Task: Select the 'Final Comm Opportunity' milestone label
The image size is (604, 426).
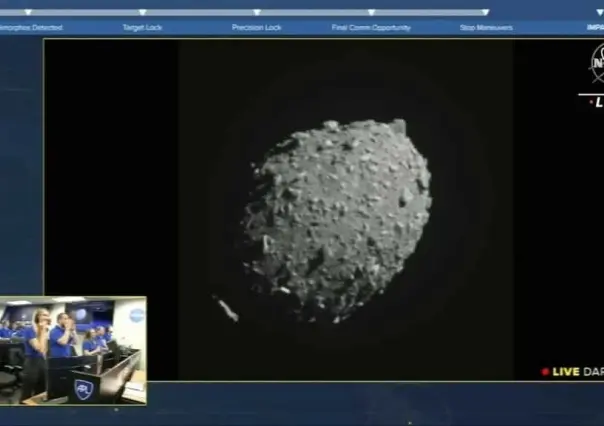Action: click(x=371, y=28)
